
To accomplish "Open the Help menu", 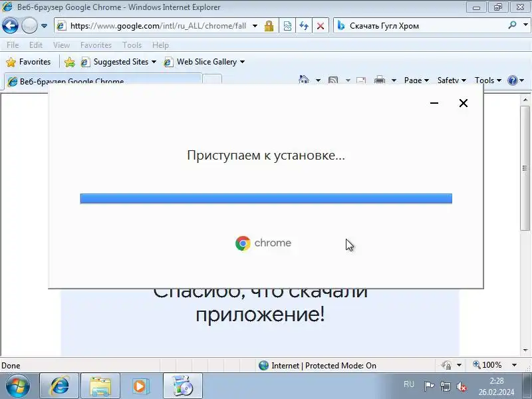I will coord(160,45).
